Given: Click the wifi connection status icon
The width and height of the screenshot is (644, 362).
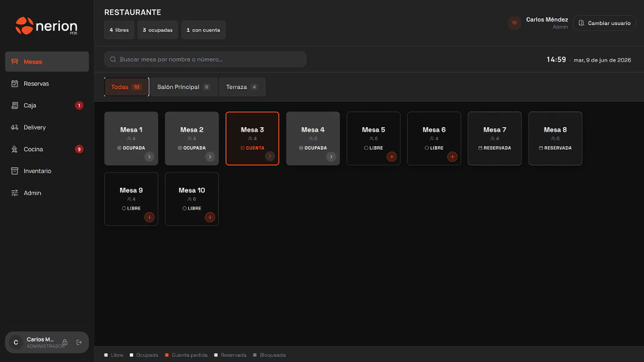Looking at the screenshot, I should (x=515, y=23).
